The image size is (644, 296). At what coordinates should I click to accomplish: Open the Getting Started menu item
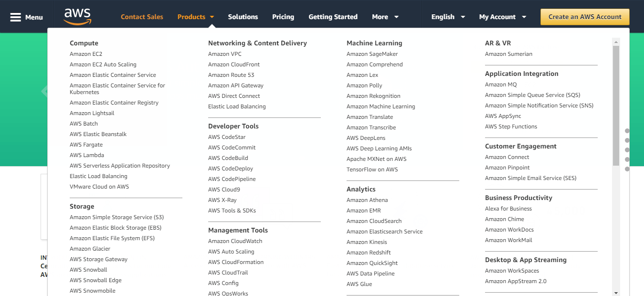click(x=333, y=17)
